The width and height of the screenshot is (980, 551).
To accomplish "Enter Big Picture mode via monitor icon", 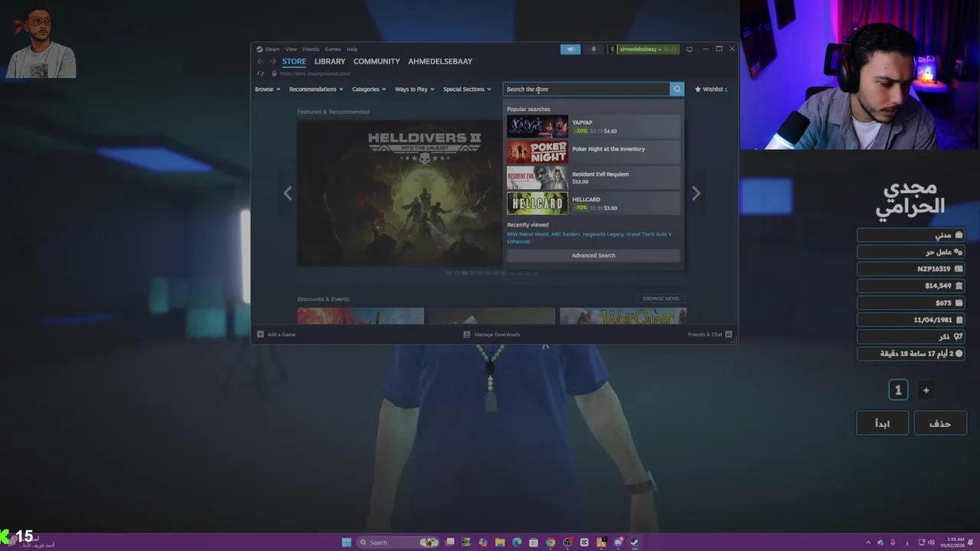I will tap(689, 49).
